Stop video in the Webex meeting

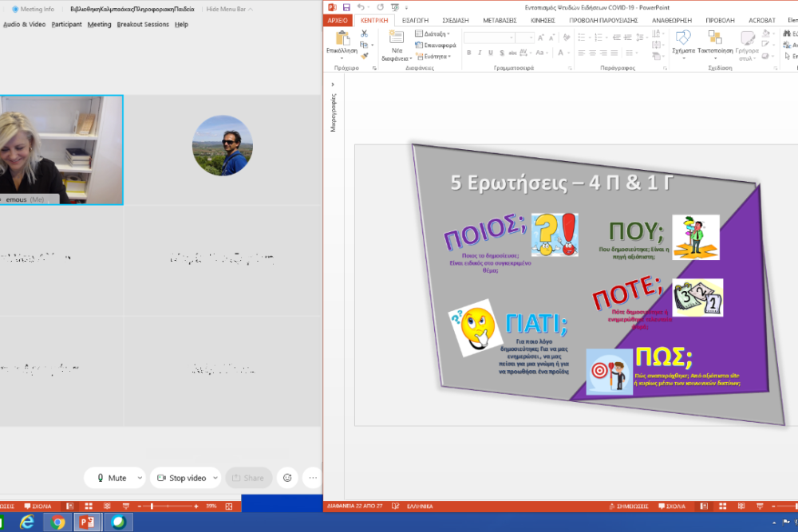pyautogui.click(x=180, y=478)
